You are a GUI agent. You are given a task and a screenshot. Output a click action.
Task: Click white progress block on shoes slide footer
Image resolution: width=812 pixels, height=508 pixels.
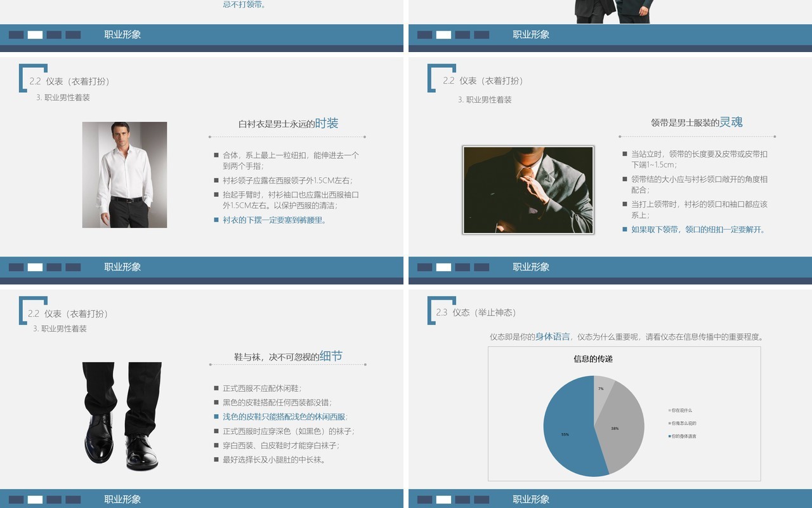pos(36,500)
